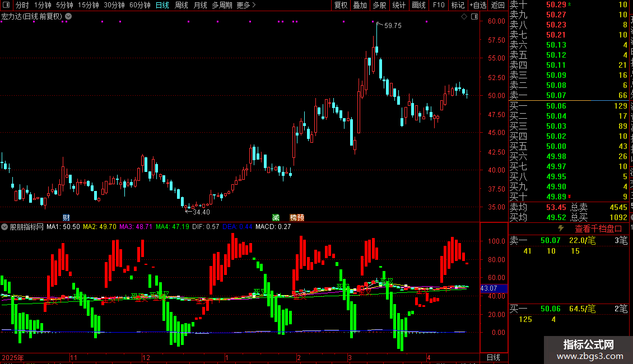
Task: Expand the 股朋指标网 indicator dropdown
Action: pyautogui.click(x=4, y=227)
